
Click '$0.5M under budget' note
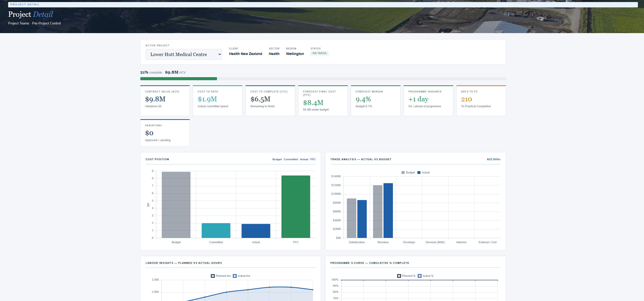click(x=316, y=110)
